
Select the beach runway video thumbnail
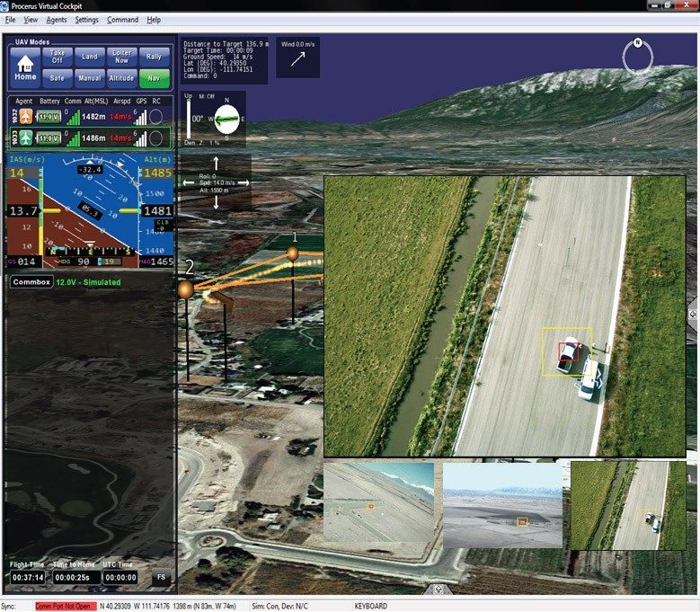(378, 504)
